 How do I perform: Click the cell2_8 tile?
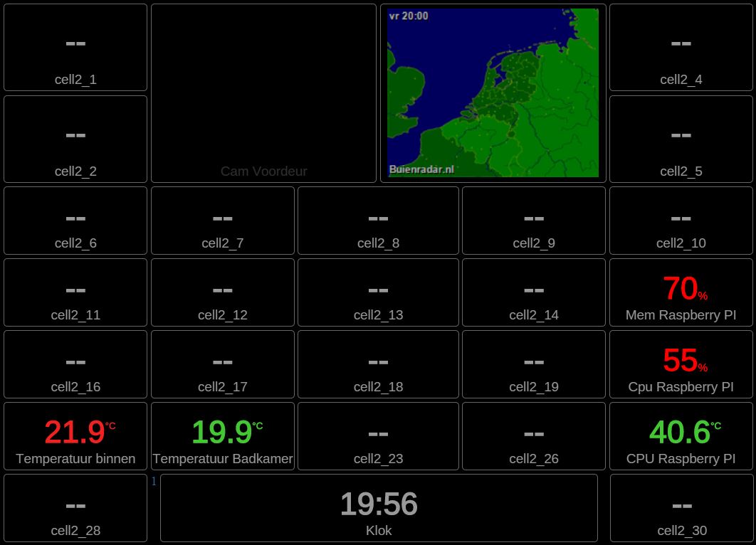pos(378,221)
